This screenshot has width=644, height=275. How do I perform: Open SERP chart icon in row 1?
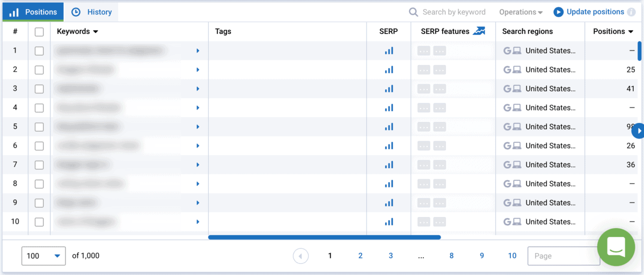[389, 50]
